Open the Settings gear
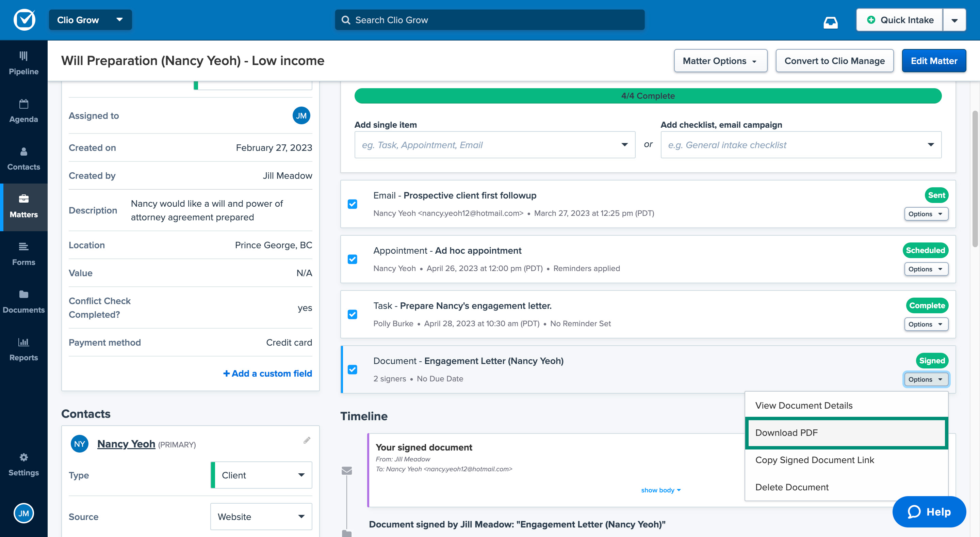The image size is (980, 537). pyautogui.click(x=23, y=464)
